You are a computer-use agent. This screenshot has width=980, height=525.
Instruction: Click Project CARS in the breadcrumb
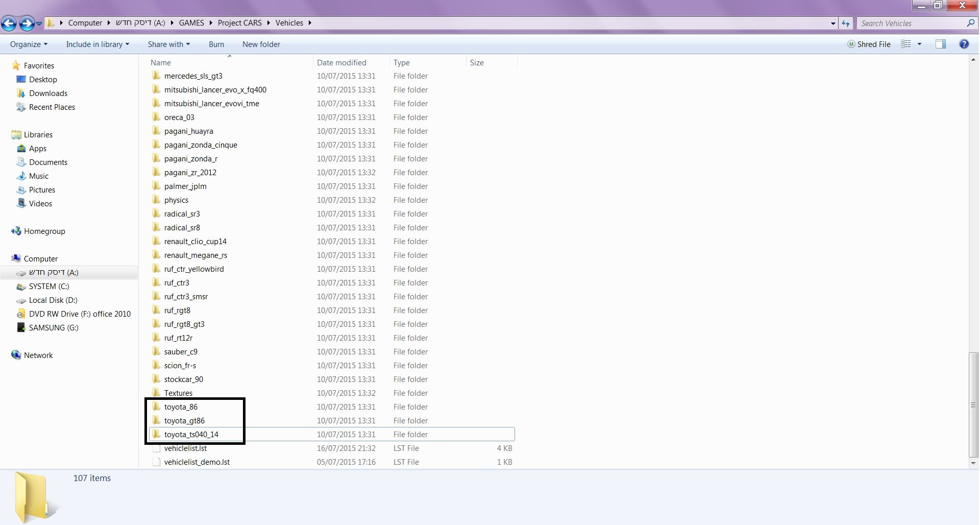(x=239, y=22)
